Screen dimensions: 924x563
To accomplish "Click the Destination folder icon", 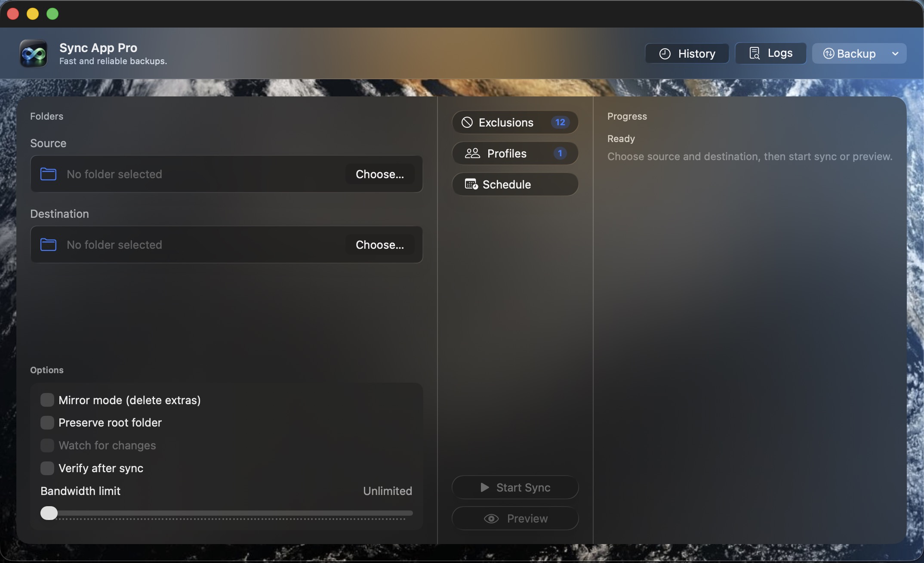I will pyautogui.click(x=48, y=244).
